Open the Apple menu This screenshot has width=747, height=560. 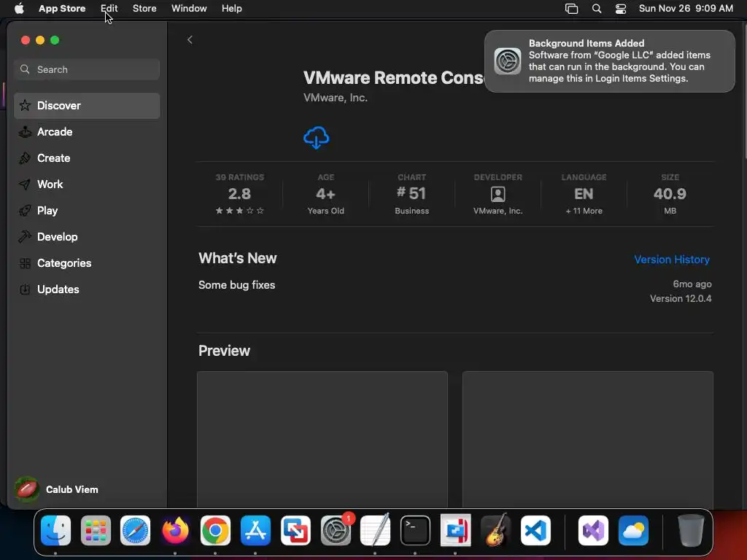click(19, 9)
